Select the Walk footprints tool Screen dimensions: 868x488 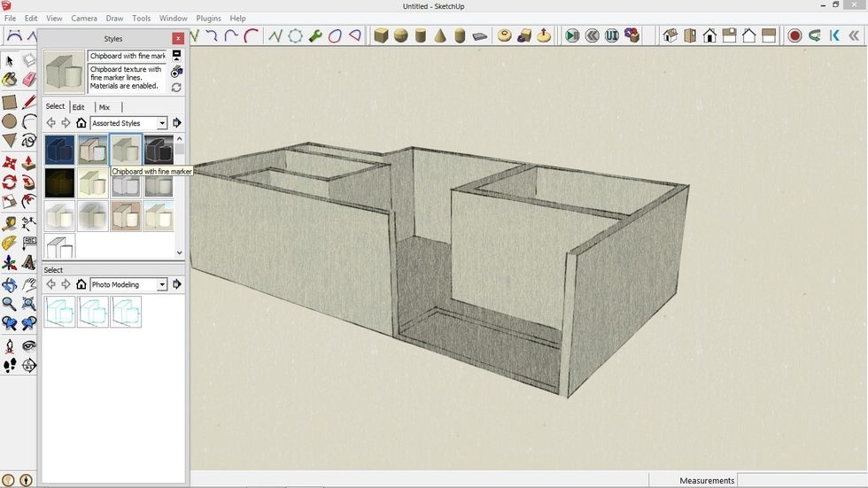pyautogui.click(x=10, y=365)
